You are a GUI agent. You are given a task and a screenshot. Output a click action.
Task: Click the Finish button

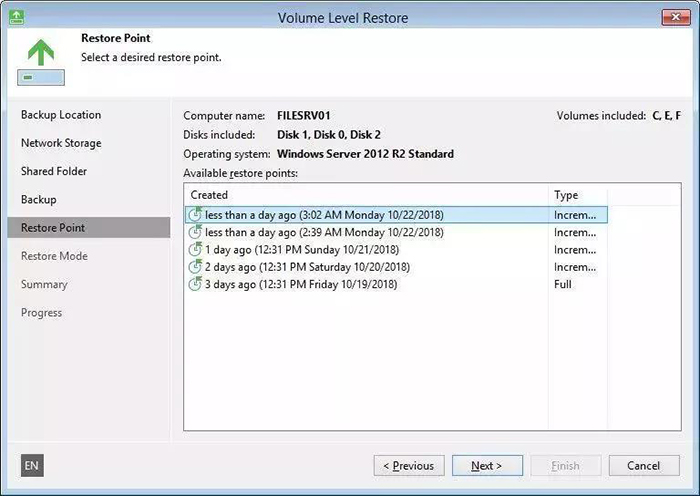coord(566,466)
